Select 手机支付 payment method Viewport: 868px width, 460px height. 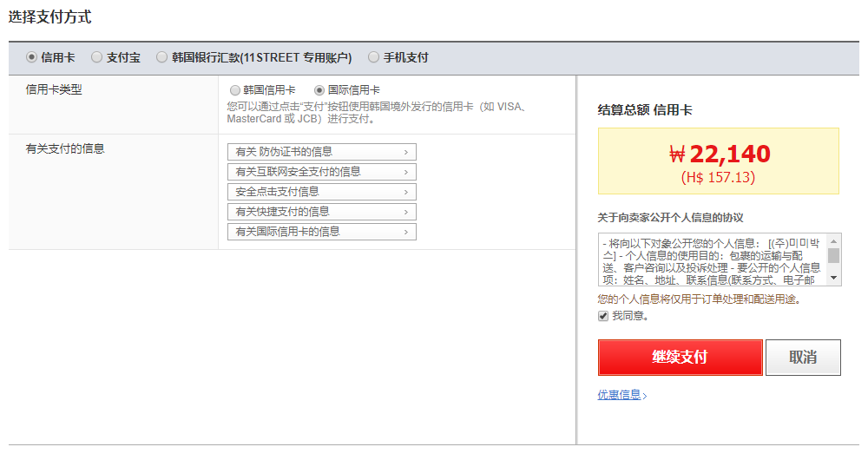tap(374, 58)
